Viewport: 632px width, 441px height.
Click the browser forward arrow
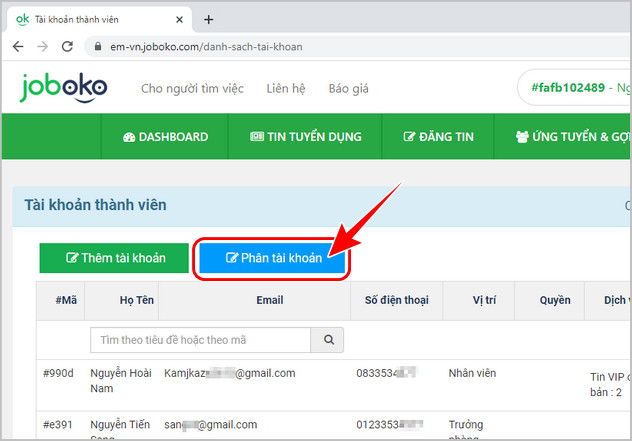click(42, 46)
